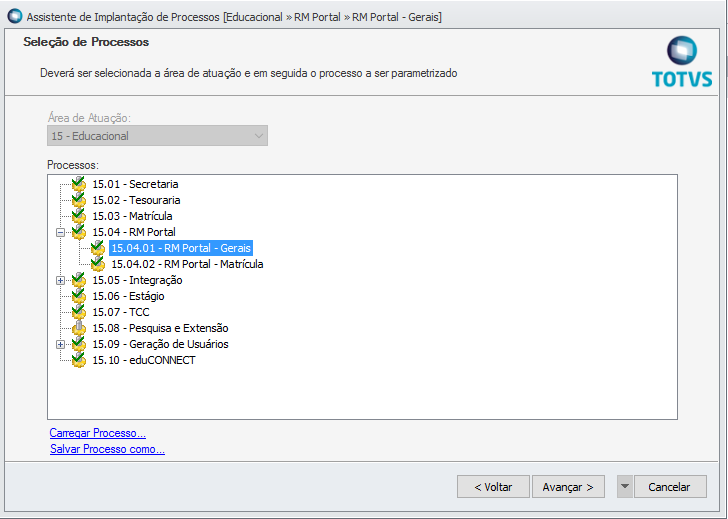Select the 15.04.01 RM Portal - Gerais item
The height and width of the screenshot is (519, 728).
[x=181, y=248]
